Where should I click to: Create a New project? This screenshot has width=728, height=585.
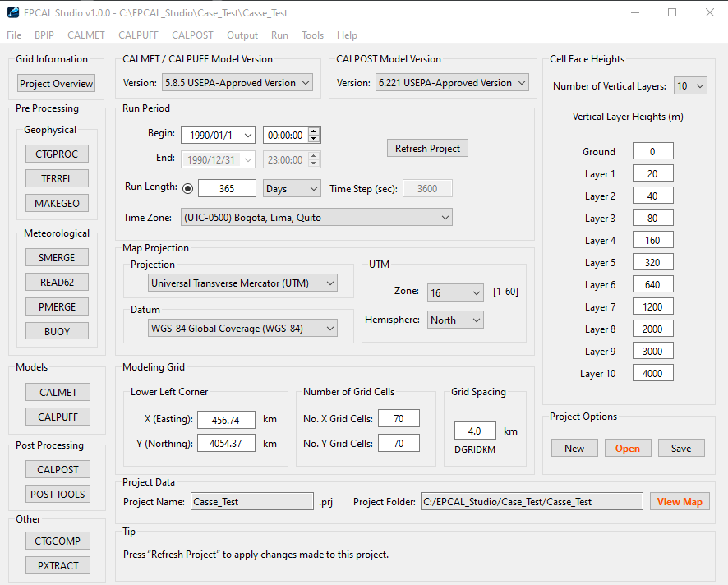click(574, 448)
